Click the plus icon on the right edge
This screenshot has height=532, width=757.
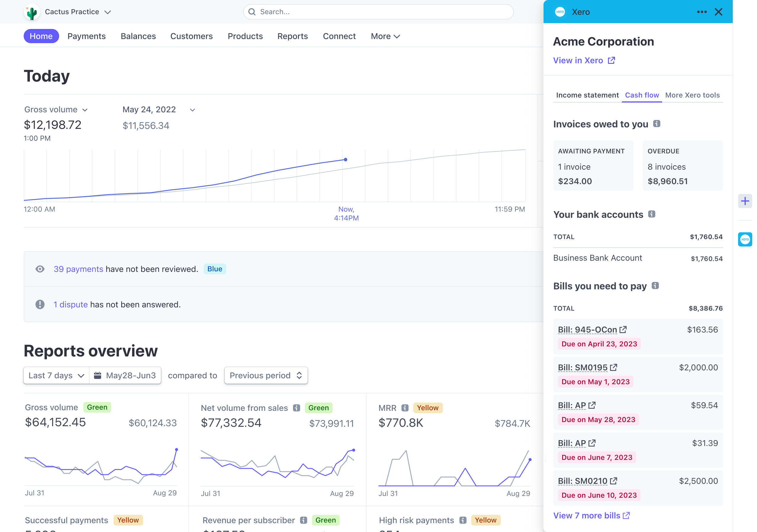[x=745, y=201]
